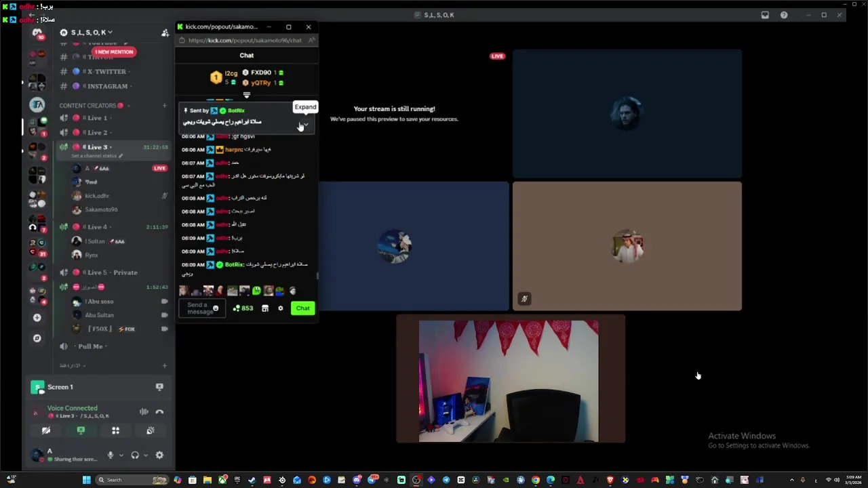Open the activities button in voice panel

point(115,430)
